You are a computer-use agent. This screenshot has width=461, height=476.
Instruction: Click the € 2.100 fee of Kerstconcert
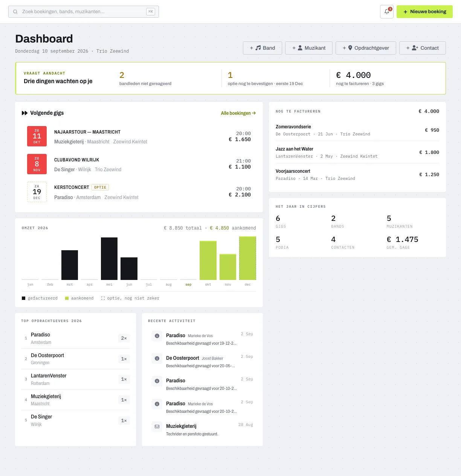coord(240,195)
